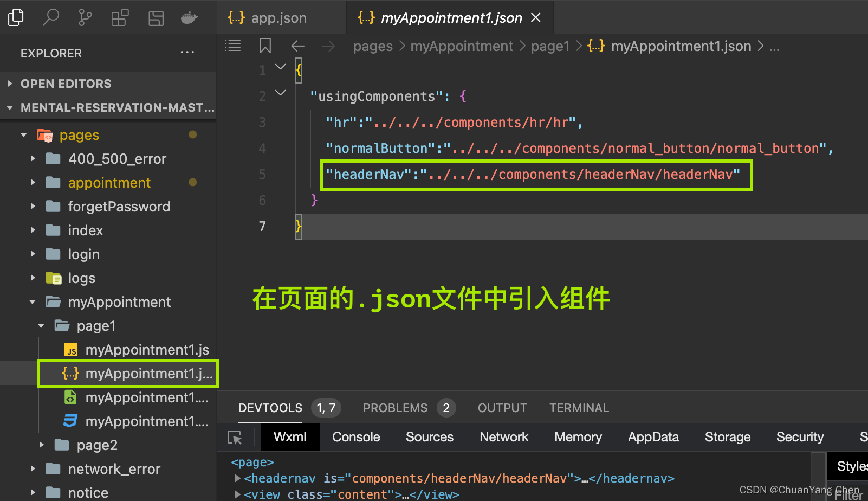Switch to the PROBLEMS panel tab
868x501 pixels.
pyautogui.click(x=395, y=408)
